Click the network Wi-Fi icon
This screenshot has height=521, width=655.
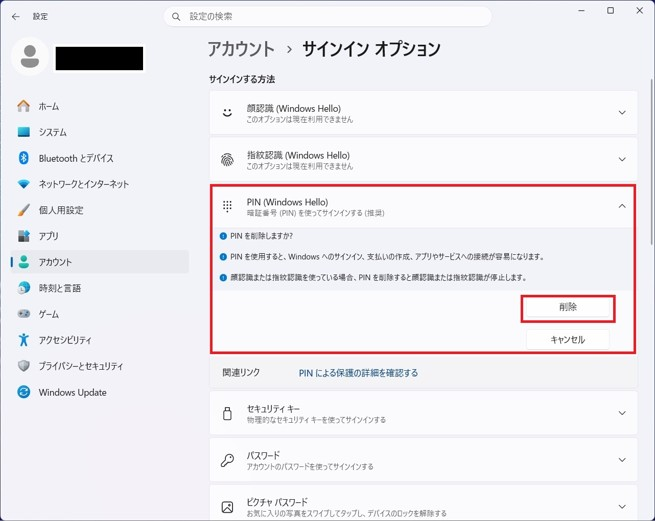coord(23,184)
